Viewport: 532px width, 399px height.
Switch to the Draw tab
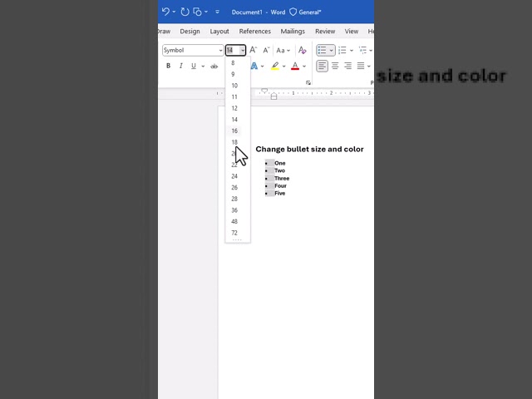click(165, 32)
